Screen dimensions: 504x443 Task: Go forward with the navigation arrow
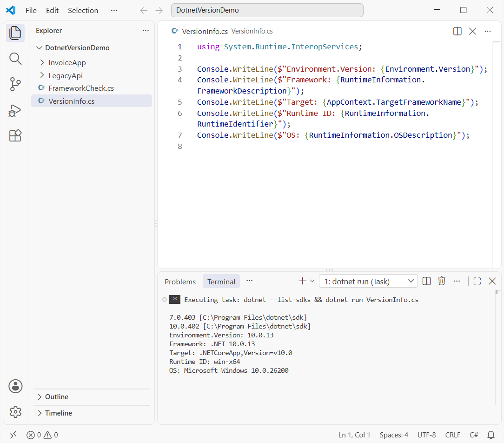pos(159,11)
